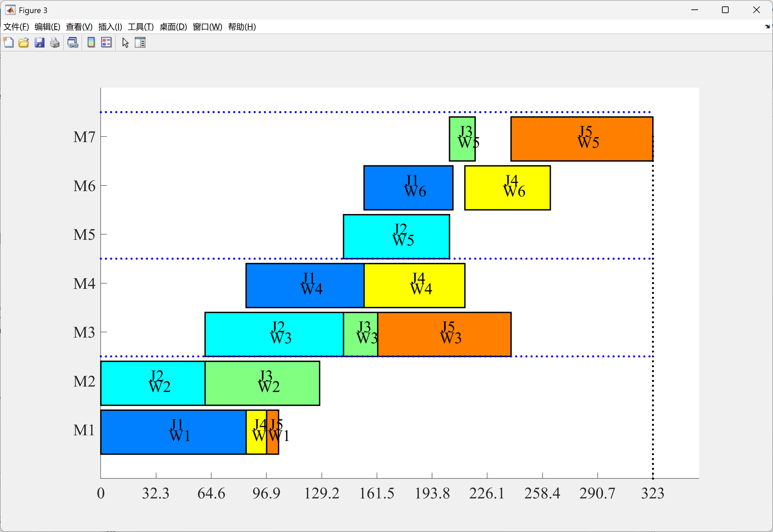Insert Colorbar from the toolbar

91,43
